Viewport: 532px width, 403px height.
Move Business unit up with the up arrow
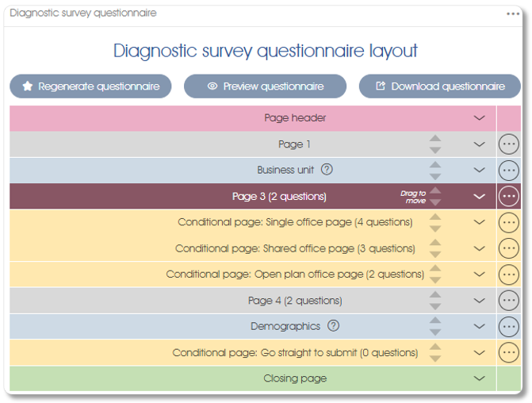[x=435, y=165]
